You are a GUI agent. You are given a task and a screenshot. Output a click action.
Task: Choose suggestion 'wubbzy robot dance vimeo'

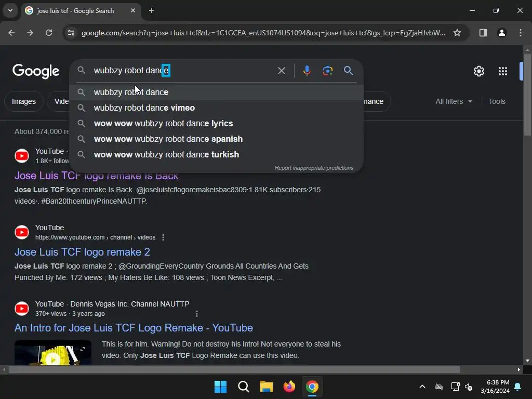[x=217, y=108]
